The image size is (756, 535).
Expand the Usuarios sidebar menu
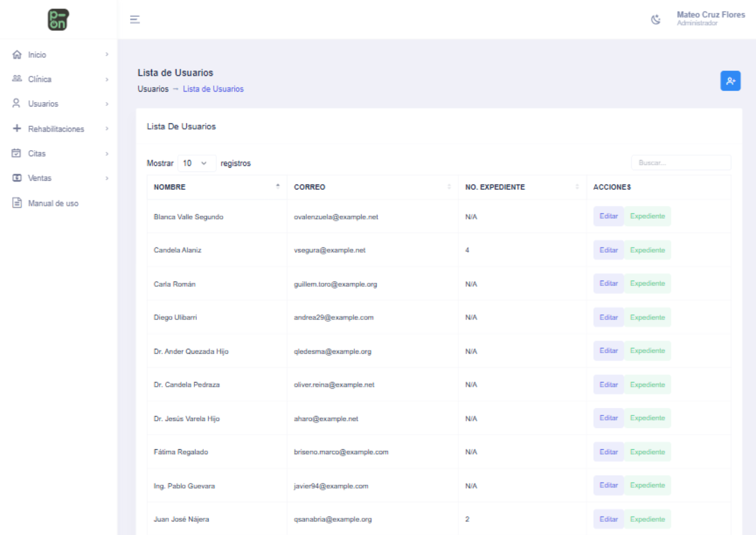click(43, 104)
